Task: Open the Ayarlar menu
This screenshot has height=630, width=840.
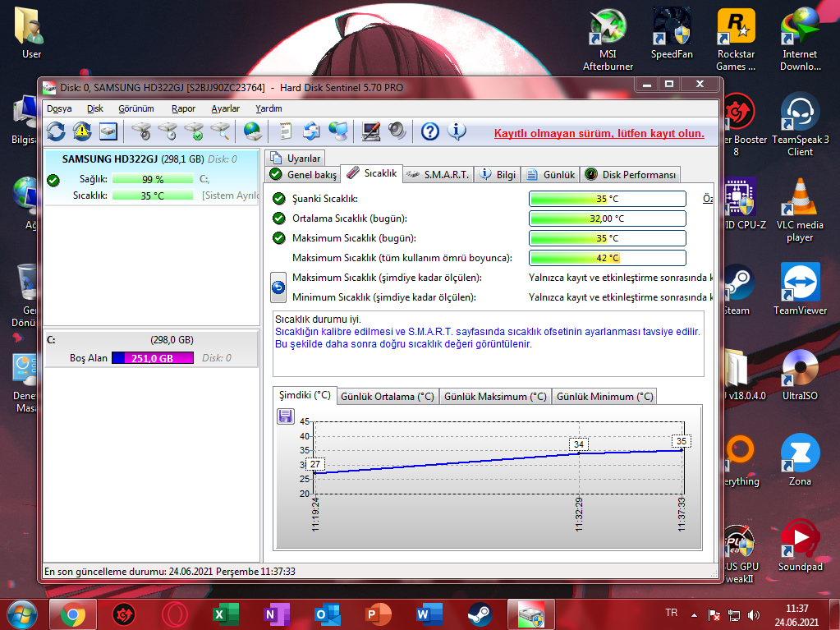Action: coord(226,108)
